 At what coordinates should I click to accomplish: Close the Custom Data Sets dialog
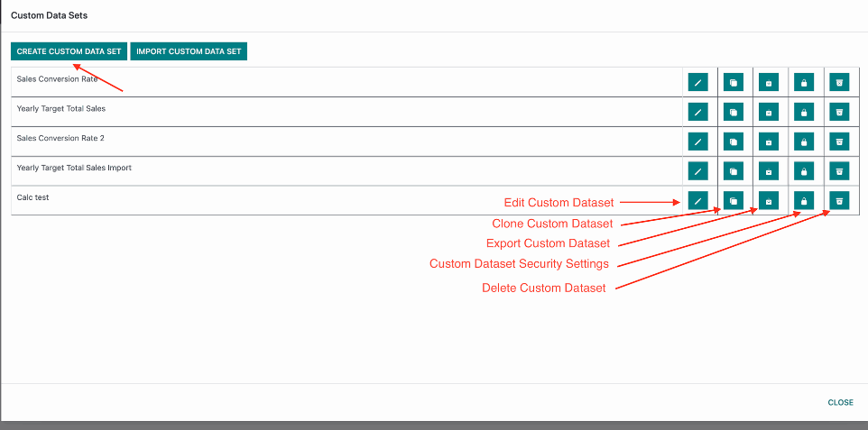840,402
